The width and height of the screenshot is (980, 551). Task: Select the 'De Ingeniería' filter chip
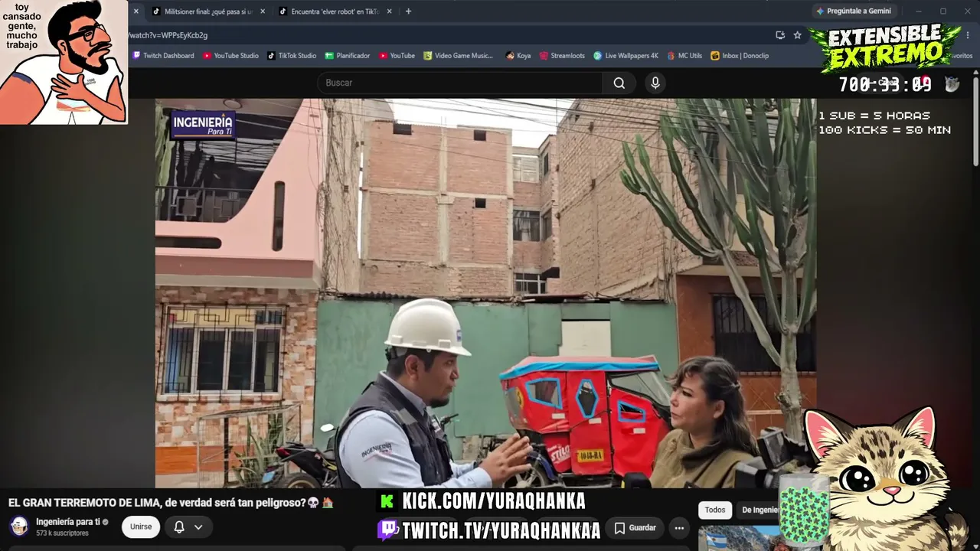(x=760, y=510)
